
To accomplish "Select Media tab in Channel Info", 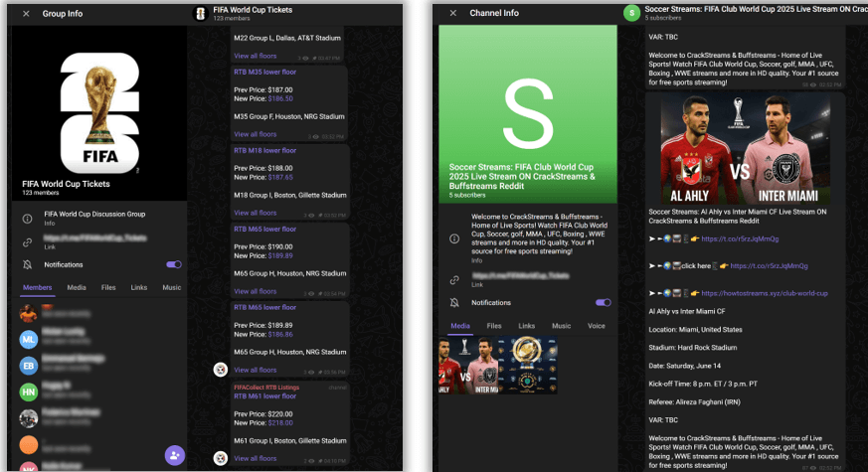I will coord(460,326).
